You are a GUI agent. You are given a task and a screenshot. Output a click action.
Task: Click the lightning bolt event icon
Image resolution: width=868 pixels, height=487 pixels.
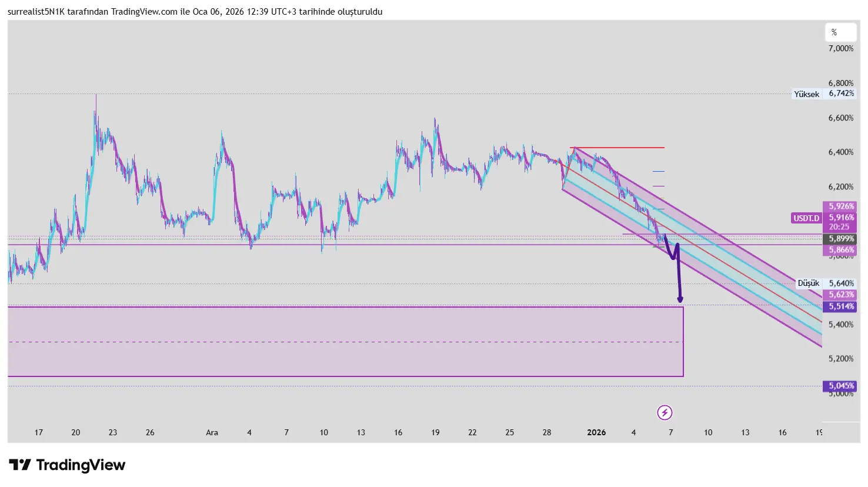point(665,413)
